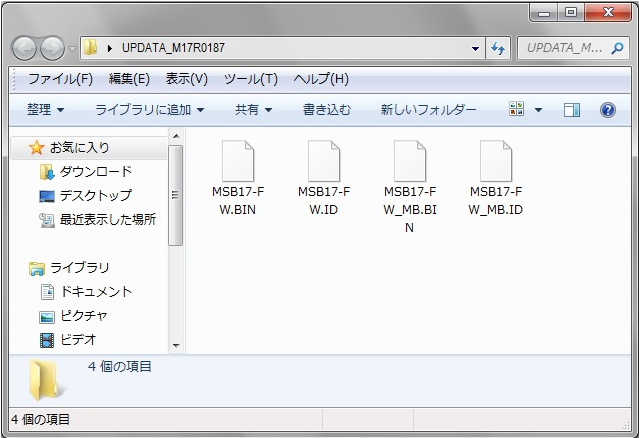The image size is (639, 438).
Task: Open the ファイル(F) menu
Action: 60,79
